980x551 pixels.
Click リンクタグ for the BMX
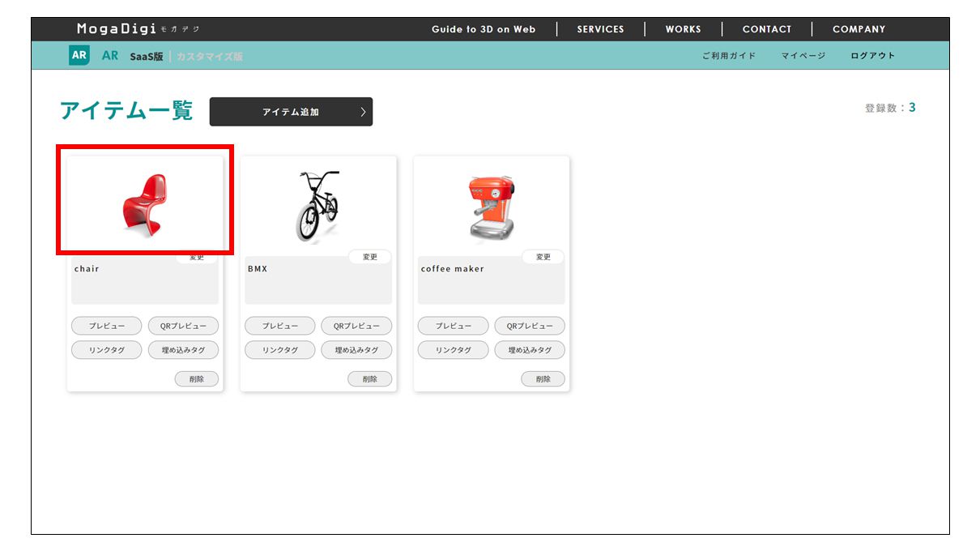[x=280, y=350]
